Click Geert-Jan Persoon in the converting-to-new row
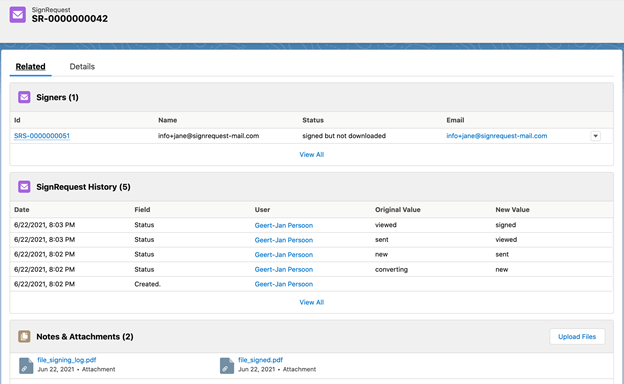This screenshot has width=624, height=384. coord(284,269)
